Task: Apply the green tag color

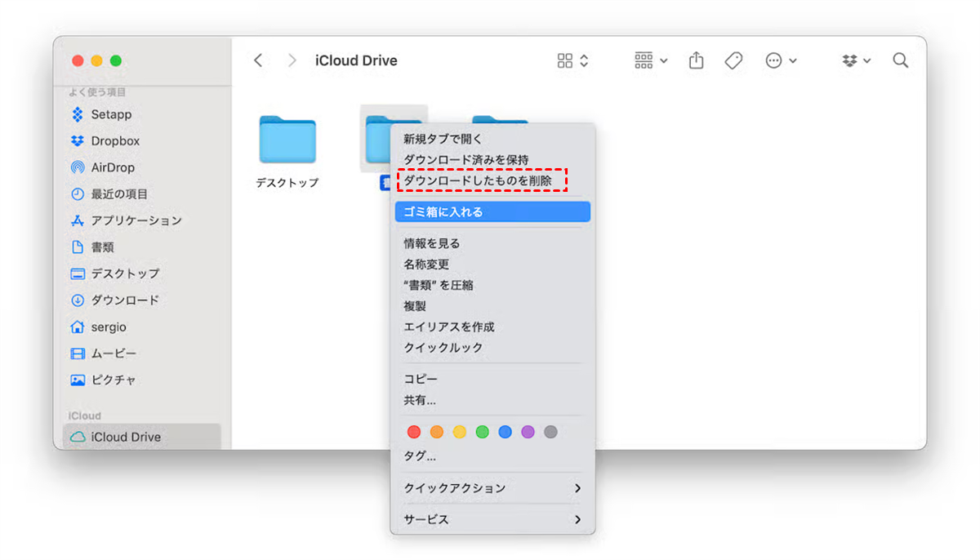Action: [483, 432]
